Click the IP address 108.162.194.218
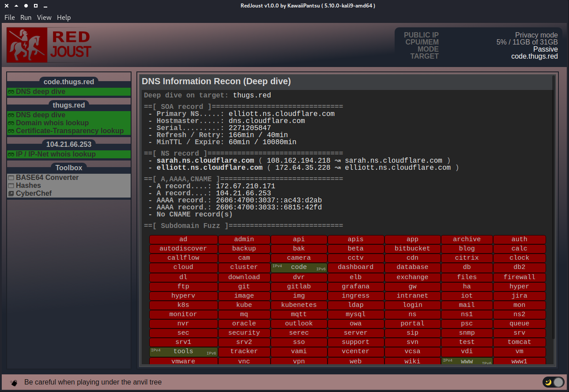The height and width of the screenshot is (392, 569). point(298,161)
